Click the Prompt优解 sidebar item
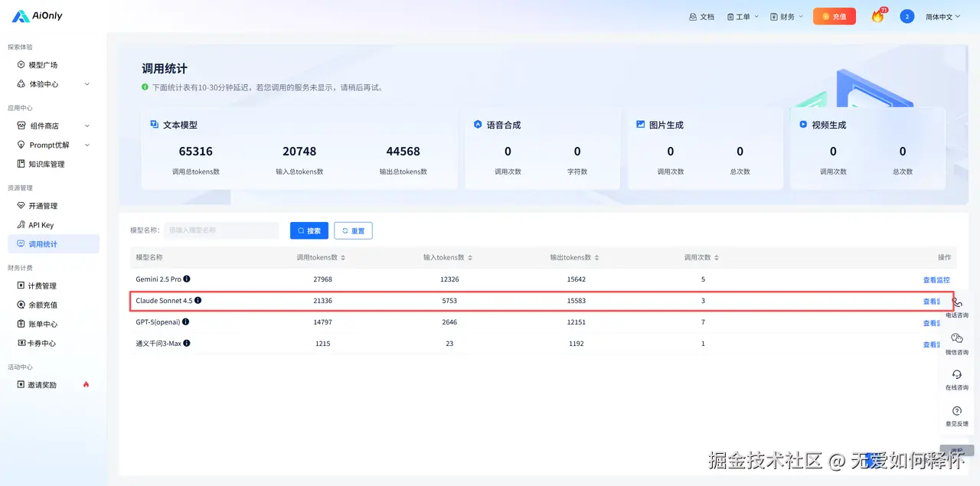Image resolution: width=980 pixels, height=486 pixels. tap(54, 145)
